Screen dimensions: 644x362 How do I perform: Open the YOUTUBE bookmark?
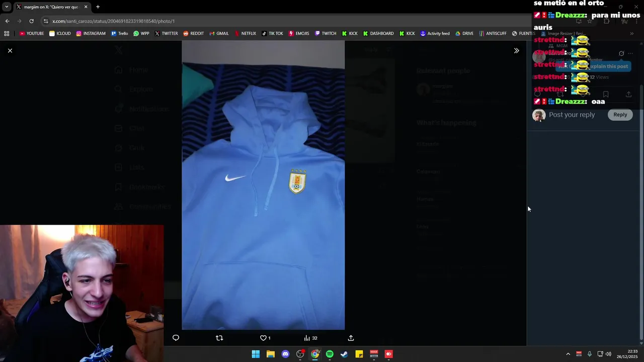(32, 34)
